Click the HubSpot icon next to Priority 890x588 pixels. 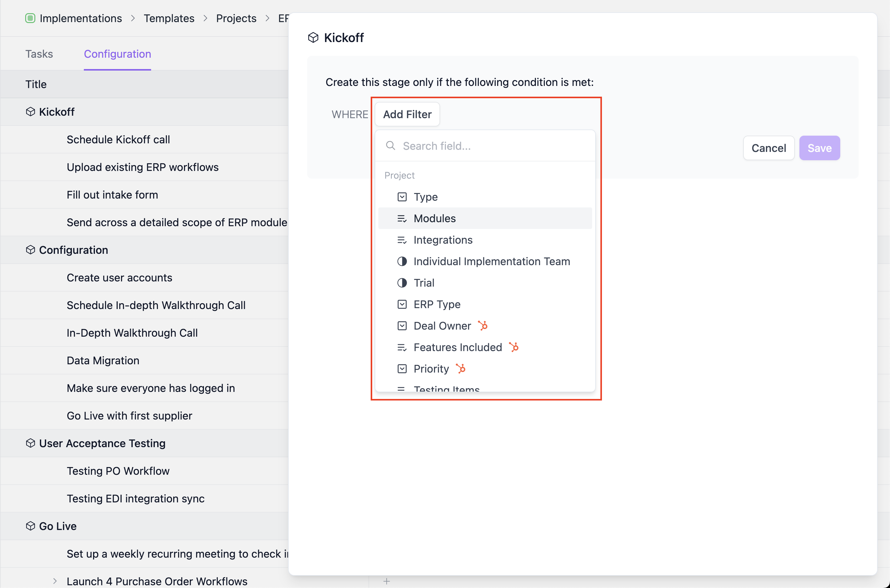(461, 369)
